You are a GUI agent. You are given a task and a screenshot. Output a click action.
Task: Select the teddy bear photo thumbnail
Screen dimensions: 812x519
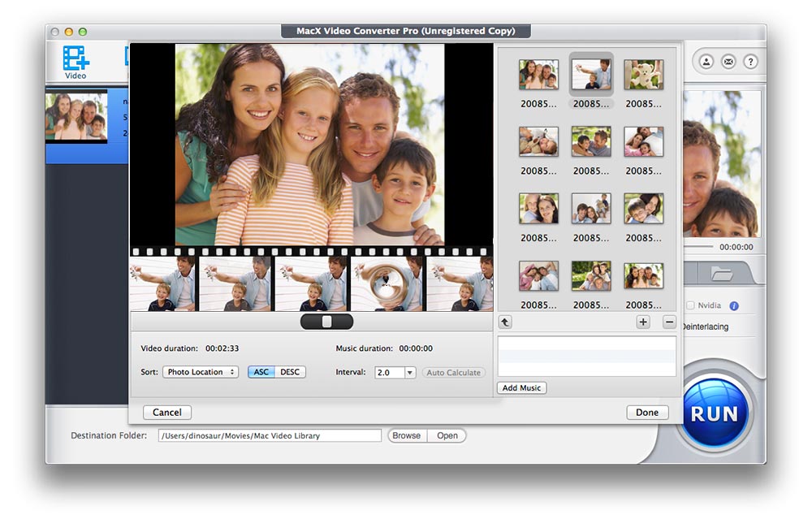643,75
